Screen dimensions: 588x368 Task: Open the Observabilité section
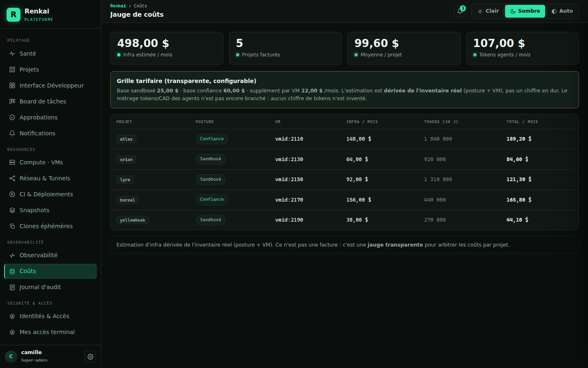click(x=50, y=255)
